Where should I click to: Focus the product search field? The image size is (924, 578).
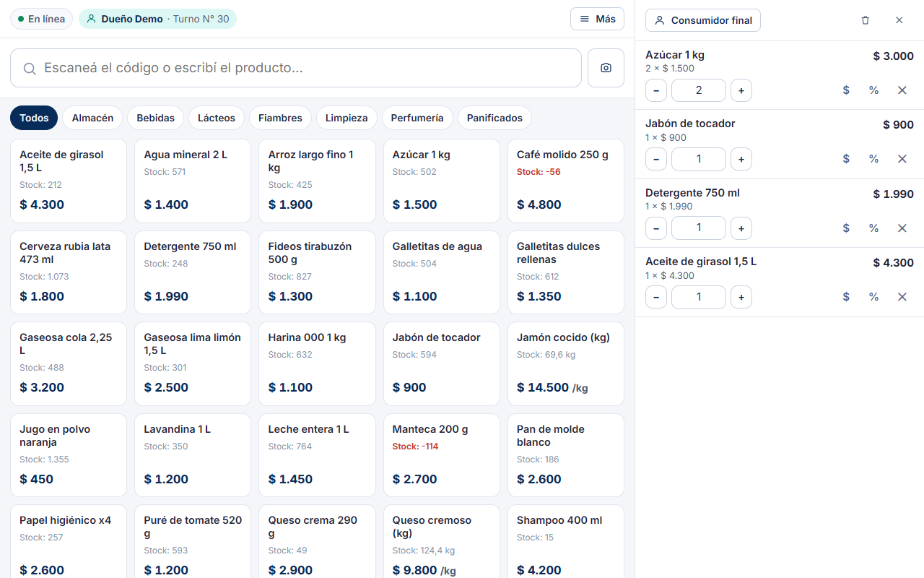pos(296,68)
